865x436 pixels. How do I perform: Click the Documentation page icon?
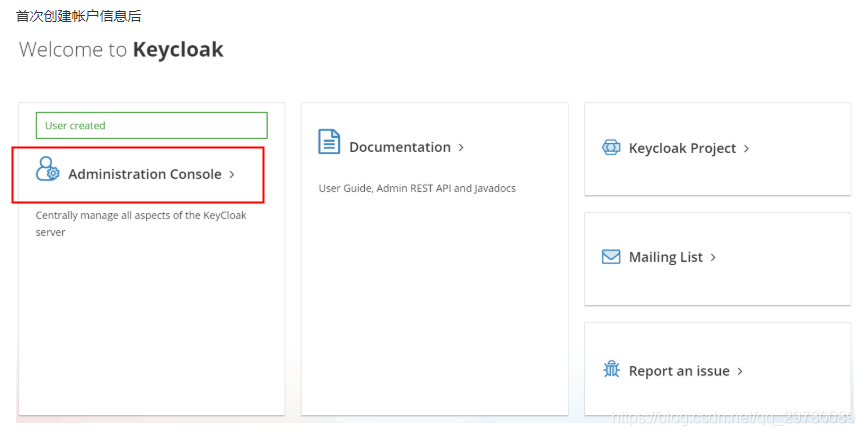pos(329,141)
